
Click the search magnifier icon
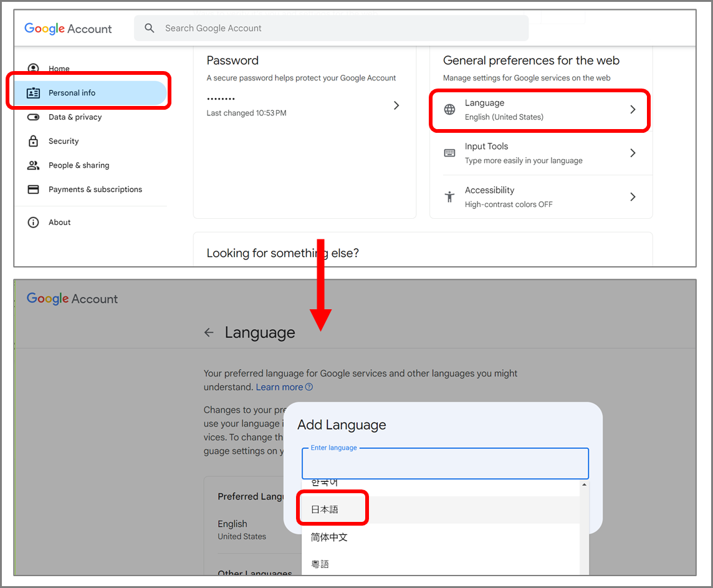click(149, 28)
